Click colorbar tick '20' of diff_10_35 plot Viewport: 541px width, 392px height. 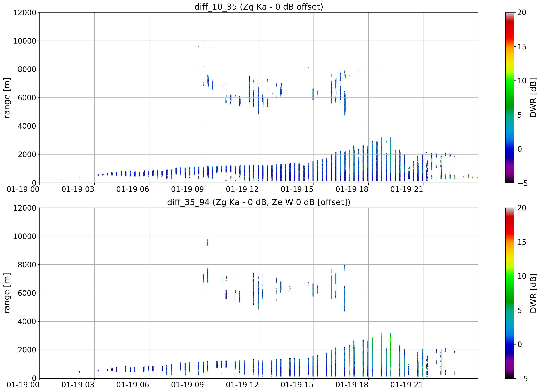pyautogui.click(x=522, y=12)
